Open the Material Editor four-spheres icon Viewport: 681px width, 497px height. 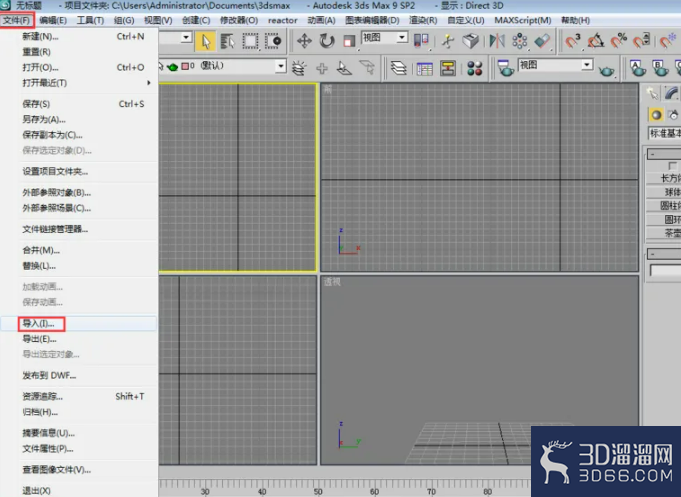click(x=475, y=69)
